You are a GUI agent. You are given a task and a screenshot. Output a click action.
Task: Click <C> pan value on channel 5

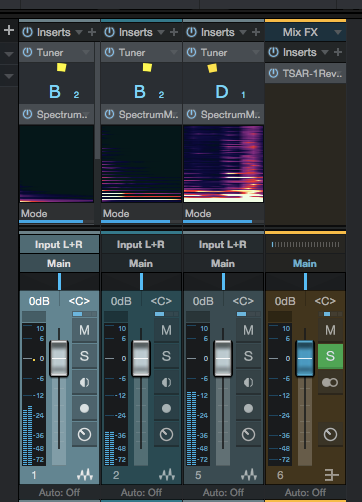(243, 301)
